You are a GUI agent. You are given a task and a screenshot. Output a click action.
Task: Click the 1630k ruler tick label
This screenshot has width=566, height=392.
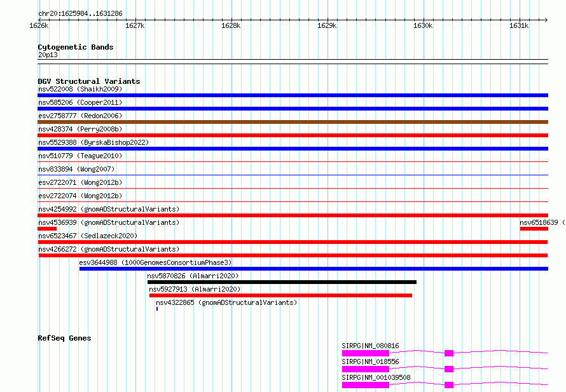click(423, 25)
